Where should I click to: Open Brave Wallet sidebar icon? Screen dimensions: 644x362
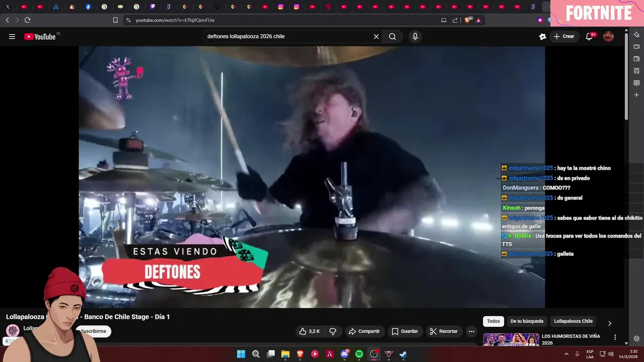point(636,58)
